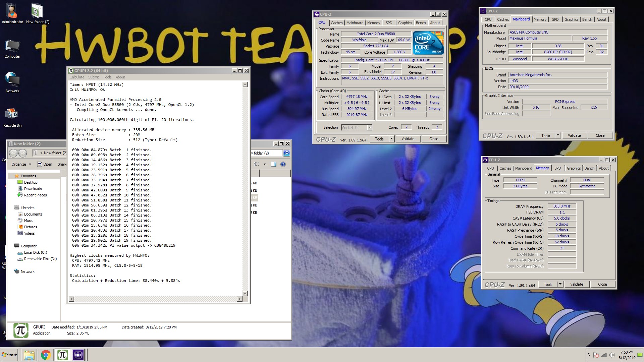Switch to Mainboard tab in Memory window
Screen dimensions: 644x362
point(523,168)
